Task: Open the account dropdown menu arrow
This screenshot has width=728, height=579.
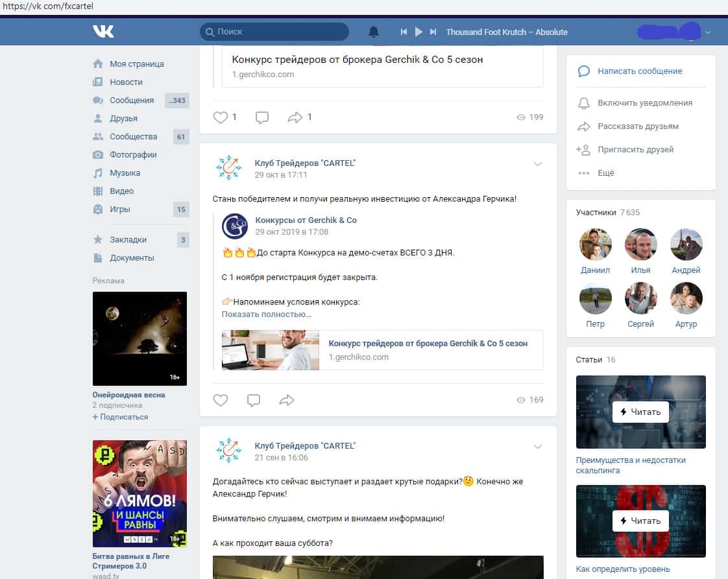Action: coord(707,32)
